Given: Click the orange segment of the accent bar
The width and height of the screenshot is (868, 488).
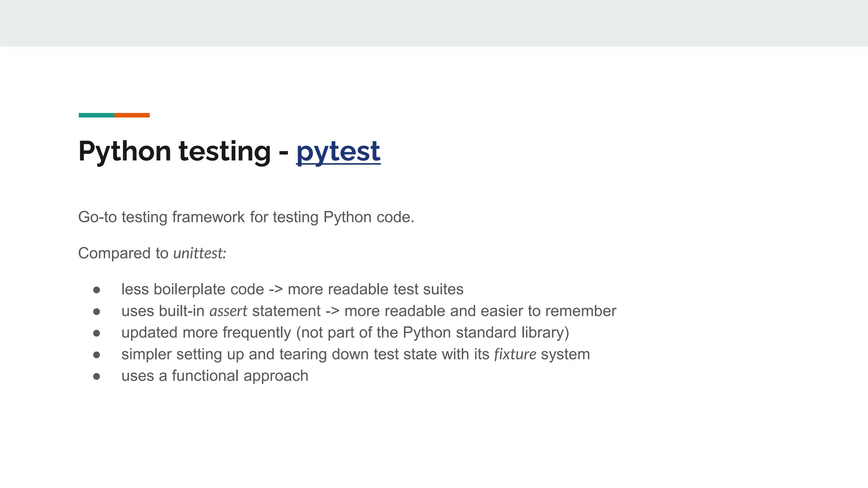Looking at the screenshot, I should (132, 115).
